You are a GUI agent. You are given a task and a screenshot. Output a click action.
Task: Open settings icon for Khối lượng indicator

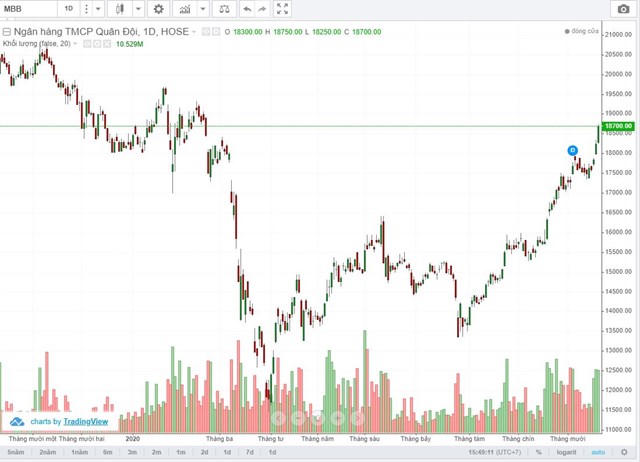click(97, 44)
